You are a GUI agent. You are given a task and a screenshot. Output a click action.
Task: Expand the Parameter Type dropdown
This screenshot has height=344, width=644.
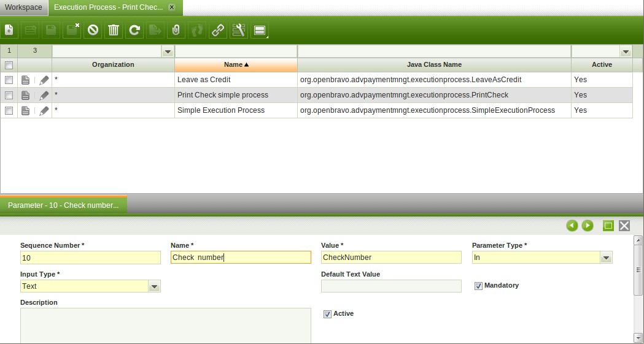pos(606,258)
